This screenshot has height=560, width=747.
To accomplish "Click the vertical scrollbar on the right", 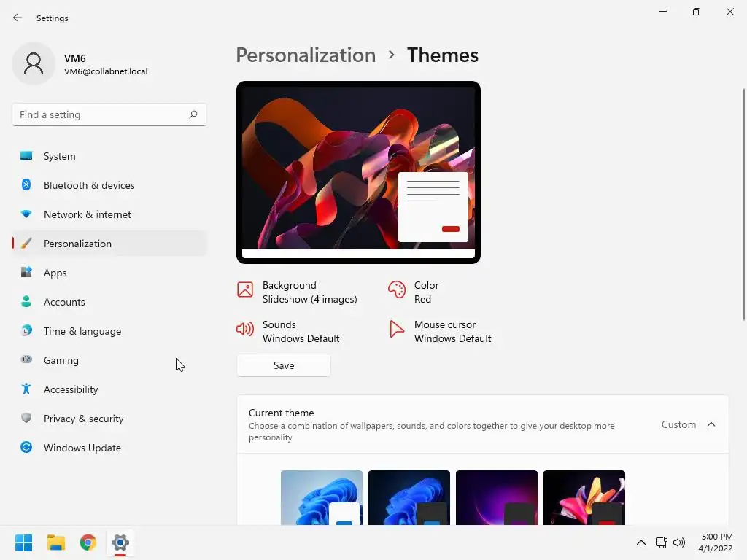I will [x=743, y=205].
